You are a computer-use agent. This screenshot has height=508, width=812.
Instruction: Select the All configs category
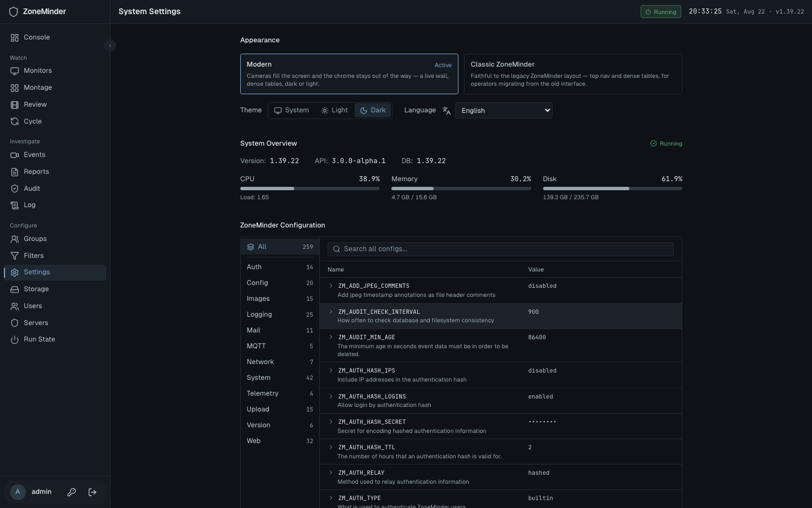pos(280,247)
